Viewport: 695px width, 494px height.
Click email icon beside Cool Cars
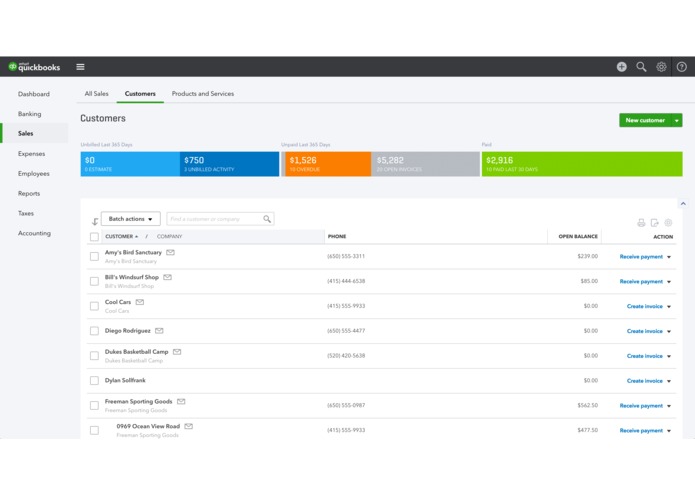click(140, 302)
